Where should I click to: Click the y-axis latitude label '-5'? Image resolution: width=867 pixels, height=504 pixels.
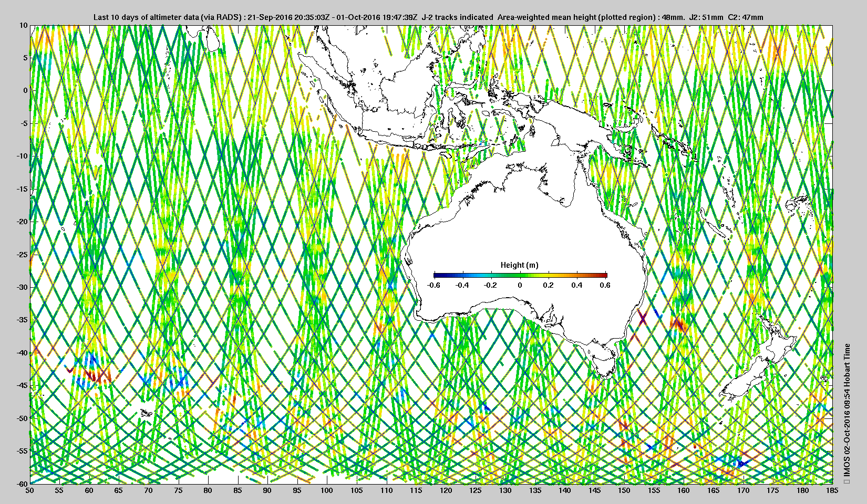coord(24,123)
